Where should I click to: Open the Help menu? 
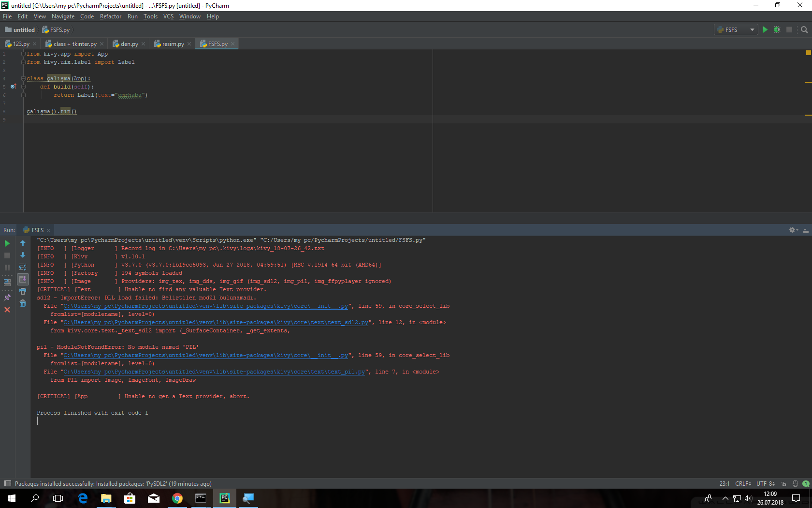pos(213,16)
